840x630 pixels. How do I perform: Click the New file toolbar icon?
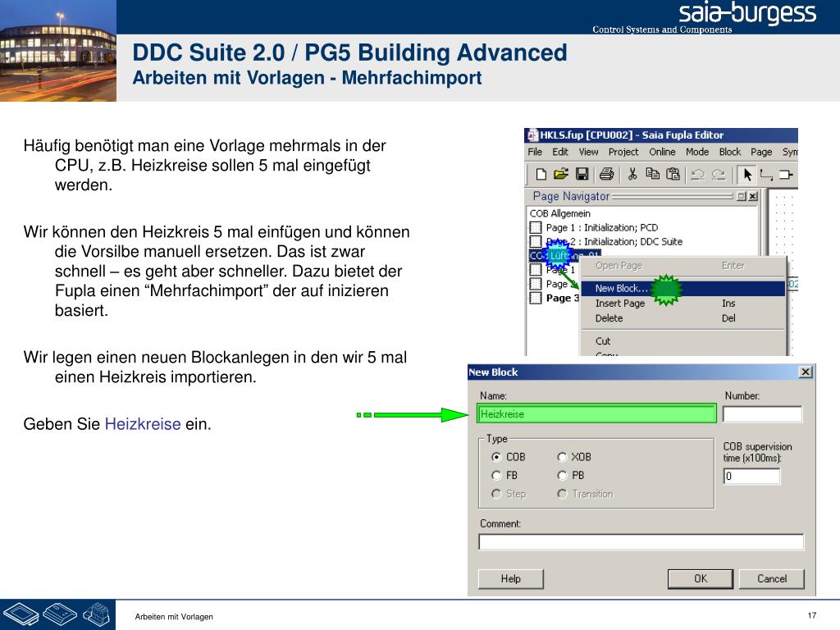click(541, 174)
